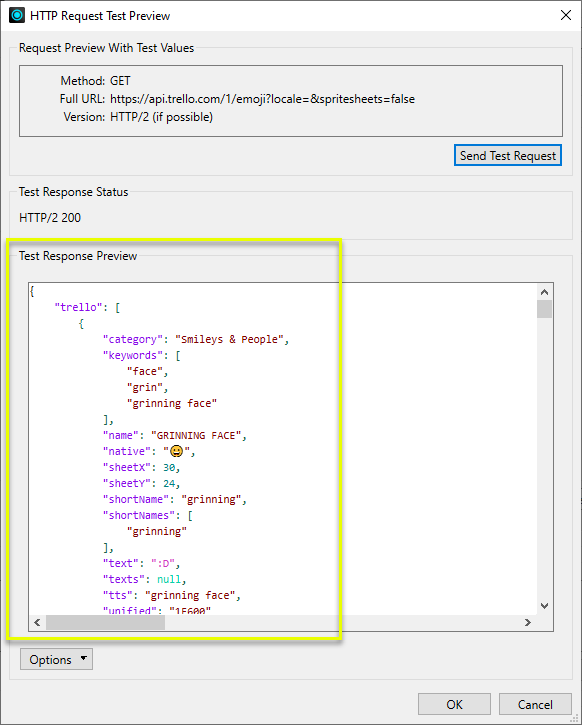The height and width of the screenshot is (725, 582).
Task: Click horizontal scrollbar right arrow
Action: 527,622
